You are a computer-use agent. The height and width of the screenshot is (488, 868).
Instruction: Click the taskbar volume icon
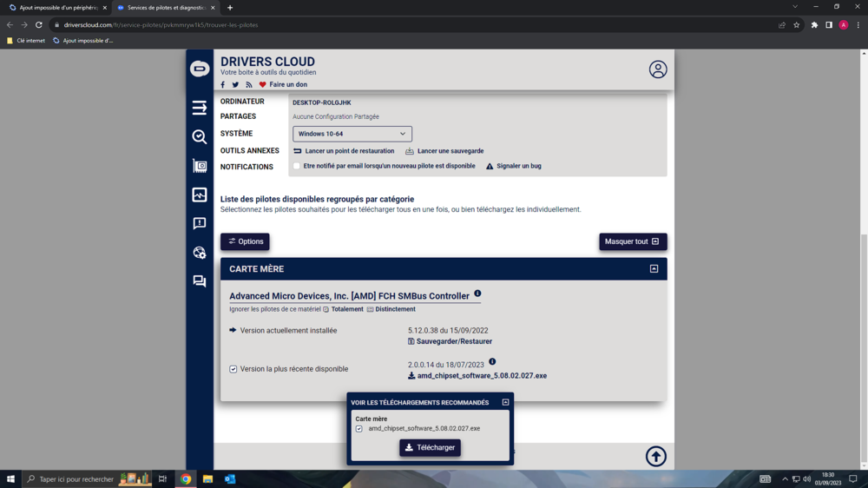(x=806, y=479)
